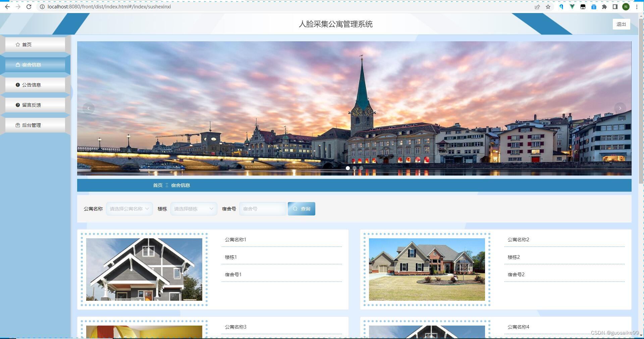The height and width of the screenshot is (339, 644).
Task: Go back with the browser back arrow
Action: click(7, 7)
